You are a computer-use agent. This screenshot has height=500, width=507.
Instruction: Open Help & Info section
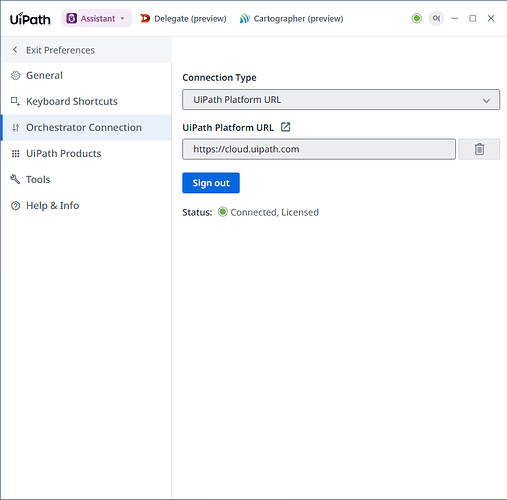[x=86, y=205]
